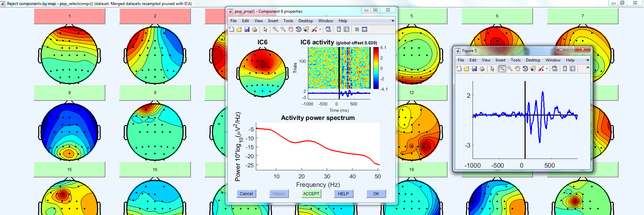
Task: Click red component 1 button in reject window
Action: point(69,16)
